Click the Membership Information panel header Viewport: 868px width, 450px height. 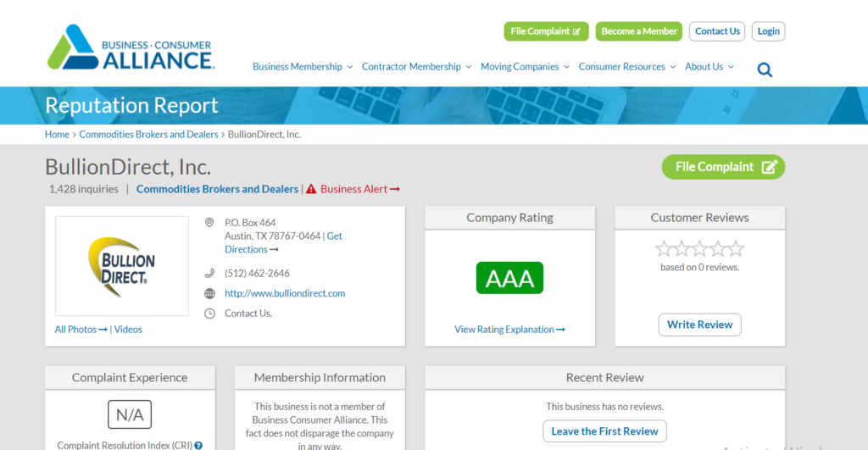click(x=320, y=377)
